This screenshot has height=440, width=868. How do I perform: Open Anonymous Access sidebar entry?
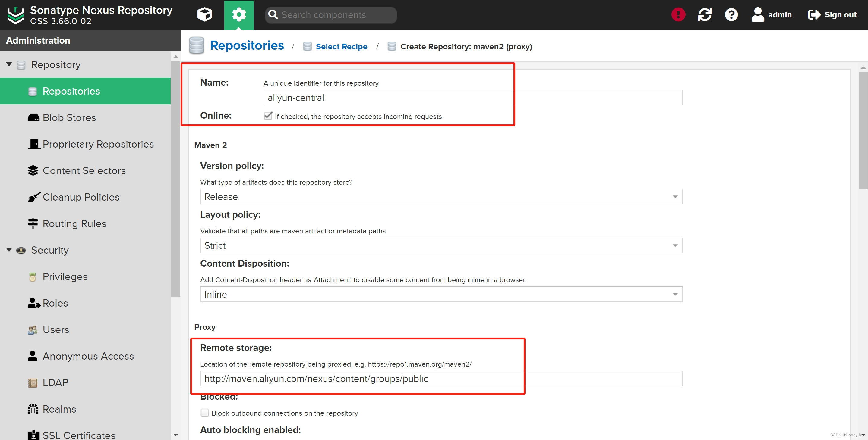[85, 356]
